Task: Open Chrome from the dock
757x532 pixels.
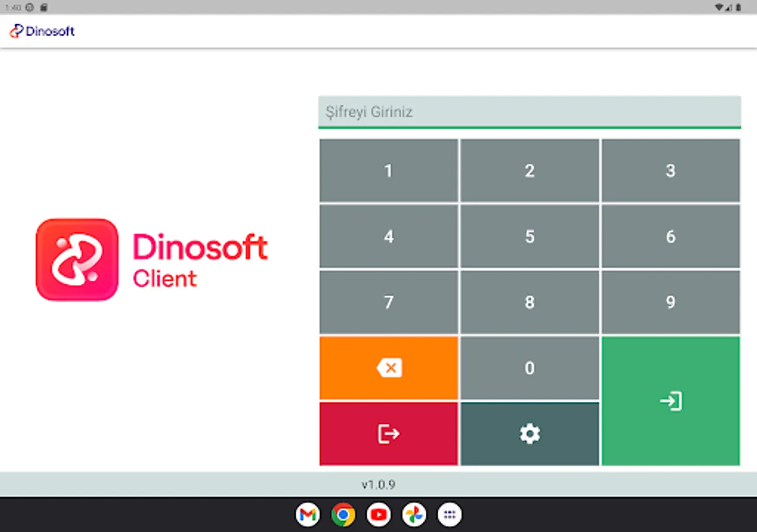Action: coord(343,514)
